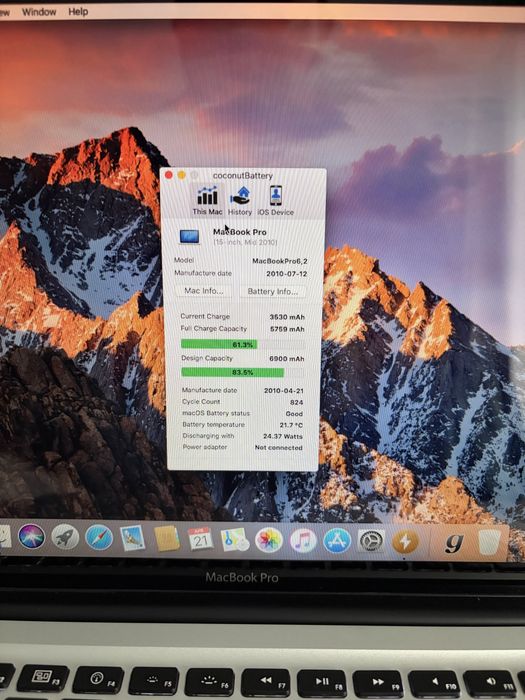Viewport: 525px width, 700px height.
Task: Open Calendar showing 21 in Dock
Action: (x=200, y=539)
